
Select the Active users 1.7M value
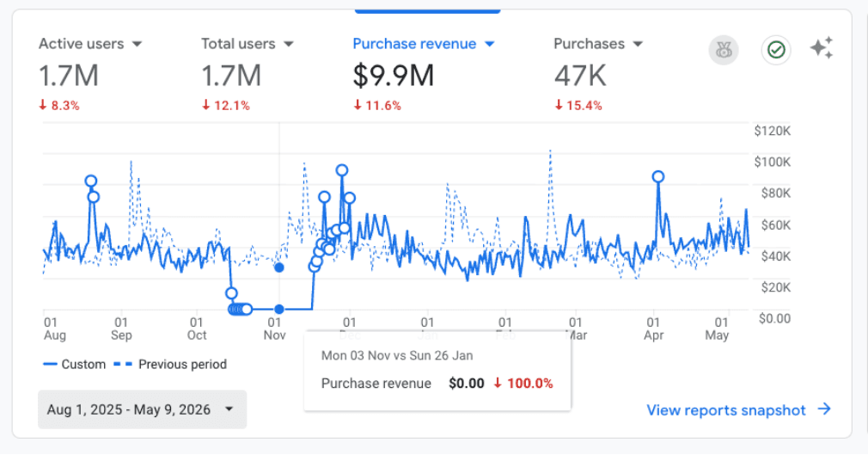coord(69,76)
